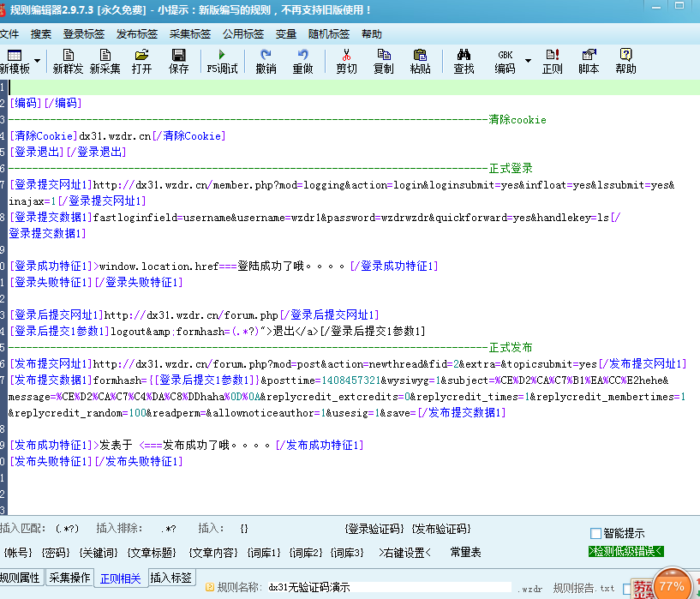Enable the 智能提示 checkbox

point(596,533)
